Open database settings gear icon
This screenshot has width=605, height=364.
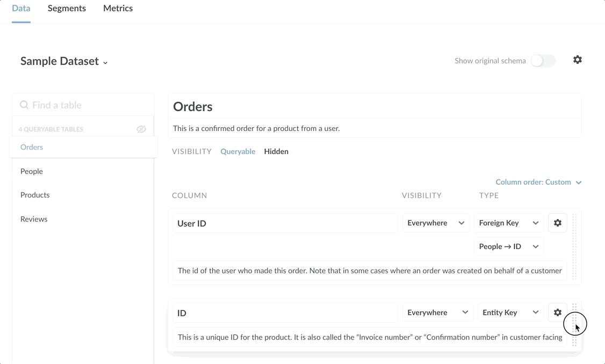click(577, 60)
